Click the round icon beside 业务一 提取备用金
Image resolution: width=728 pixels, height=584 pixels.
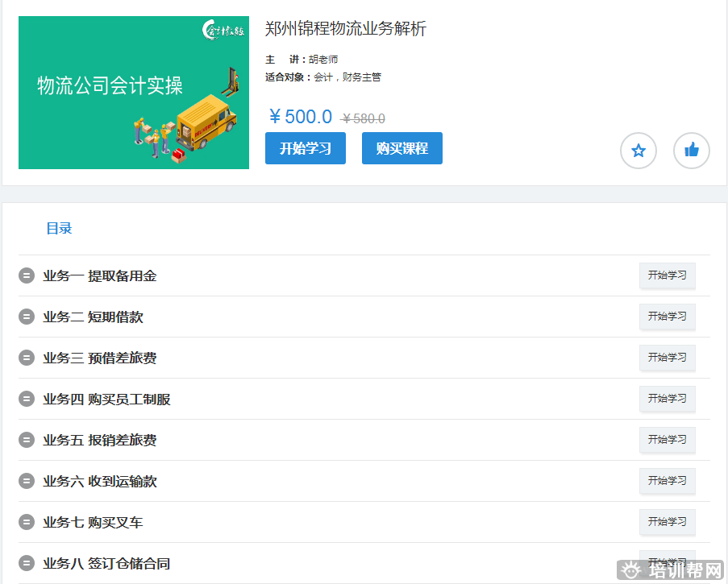click(27, 275)
